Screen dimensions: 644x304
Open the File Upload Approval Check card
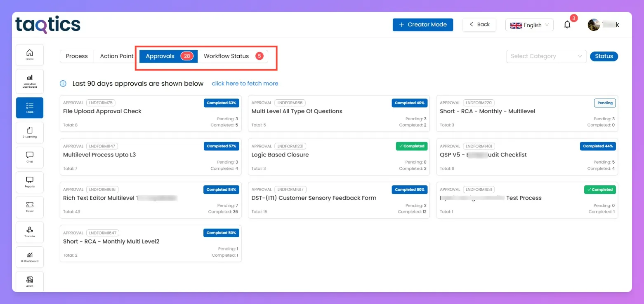(x=151, y=113)
